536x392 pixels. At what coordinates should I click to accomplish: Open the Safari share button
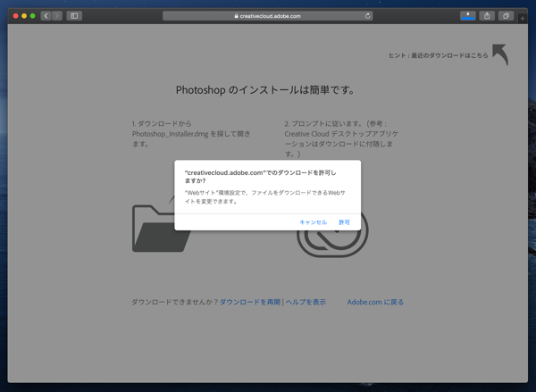[487, 16]
